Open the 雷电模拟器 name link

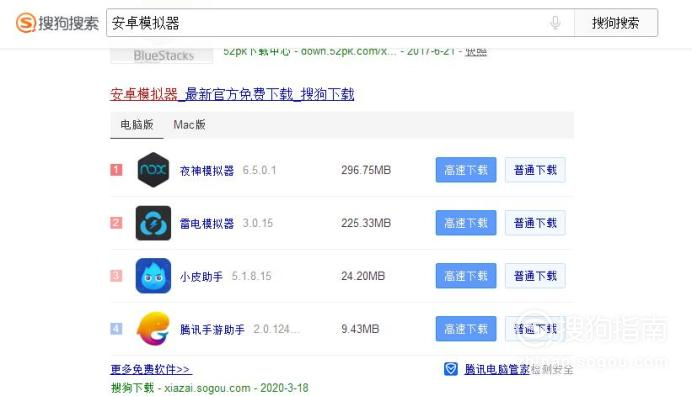(x=207, y=223)
